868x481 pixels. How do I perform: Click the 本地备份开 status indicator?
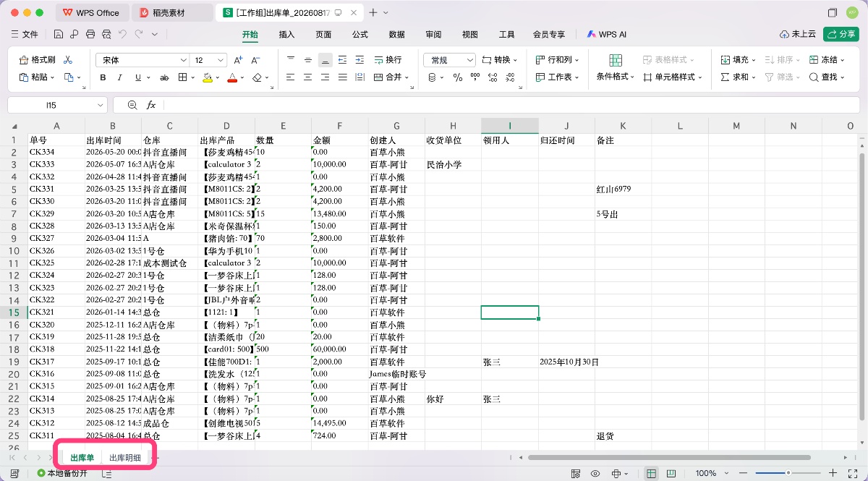coord(62,473)
